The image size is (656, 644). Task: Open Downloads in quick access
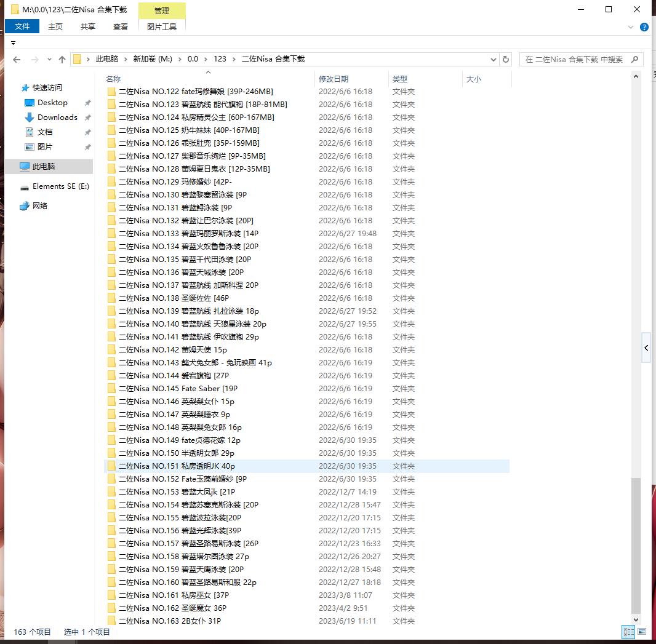pyautogui.click(x=57, y=117)
